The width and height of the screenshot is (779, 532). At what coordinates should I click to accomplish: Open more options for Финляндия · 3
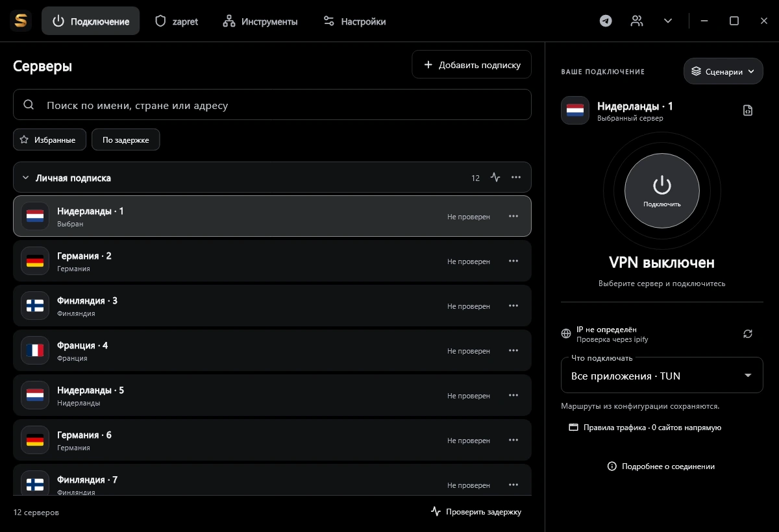513,306
